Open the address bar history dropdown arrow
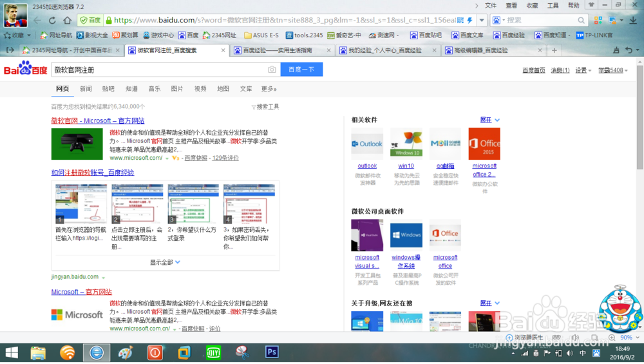 point(482,20)
